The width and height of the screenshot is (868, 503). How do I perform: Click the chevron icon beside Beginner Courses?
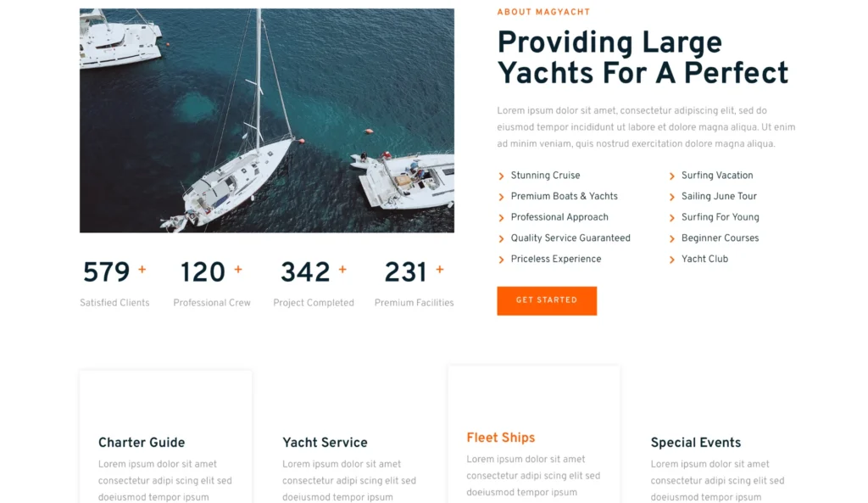672,239
